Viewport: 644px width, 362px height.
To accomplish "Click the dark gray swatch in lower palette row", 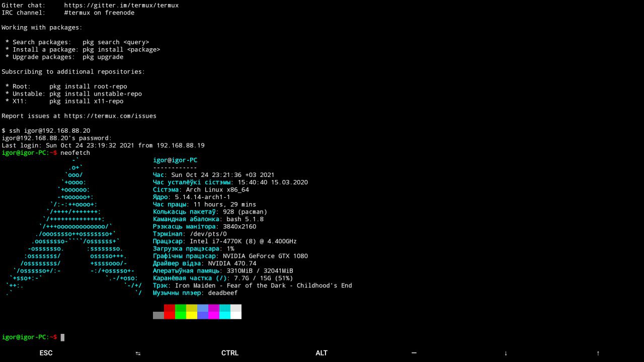I will pyautogui.click(x=158, y=315).
